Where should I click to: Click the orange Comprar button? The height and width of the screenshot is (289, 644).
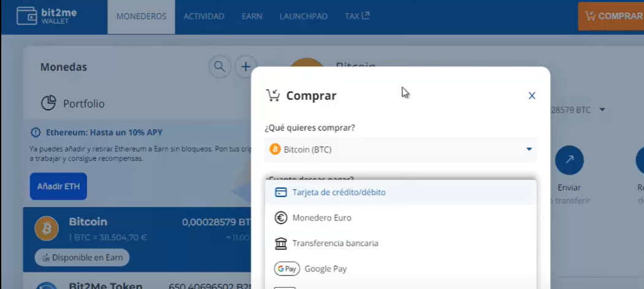click(611, 17)
